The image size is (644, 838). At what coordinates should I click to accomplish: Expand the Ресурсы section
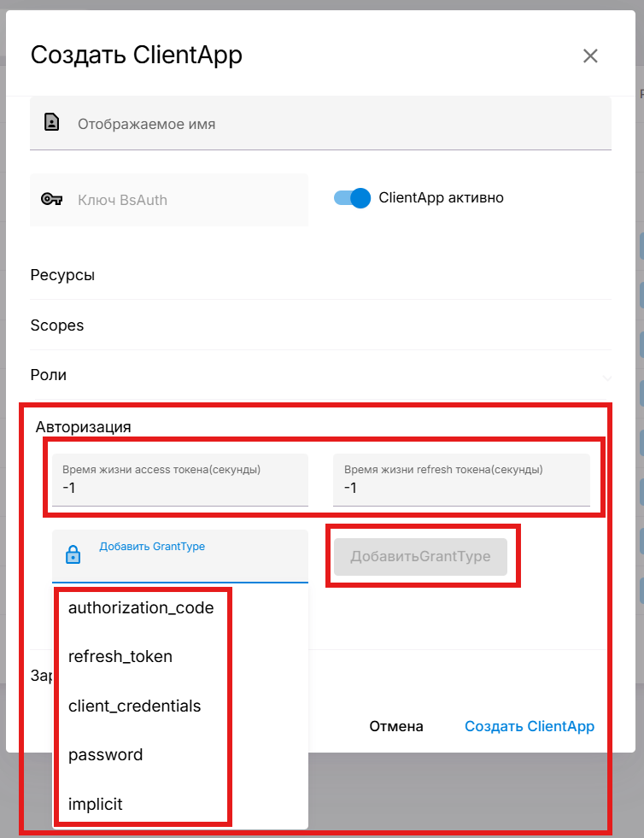click(x=320, y=276)
